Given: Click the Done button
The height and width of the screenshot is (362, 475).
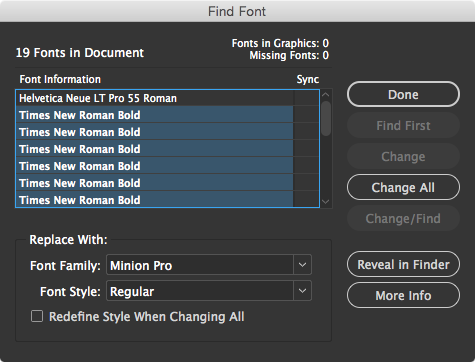Looking at the screenshot, I should click(403, 94).
